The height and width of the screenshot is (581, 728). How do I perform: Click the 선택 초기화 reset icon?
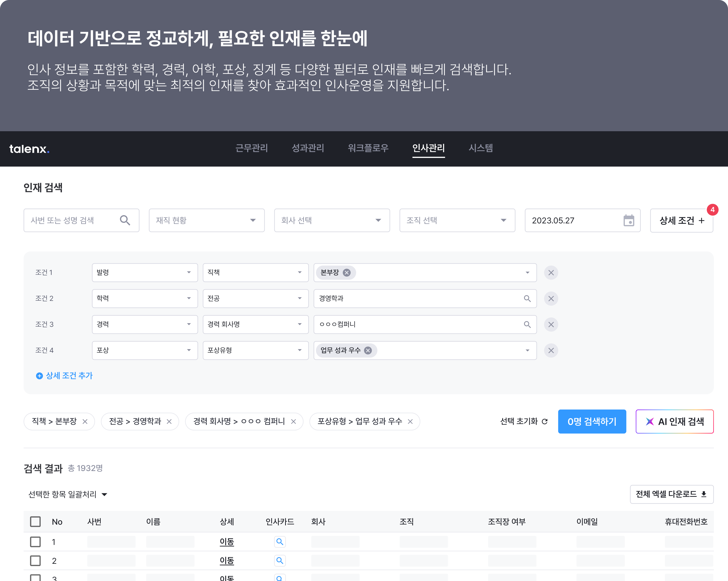(x=544, y=421)
